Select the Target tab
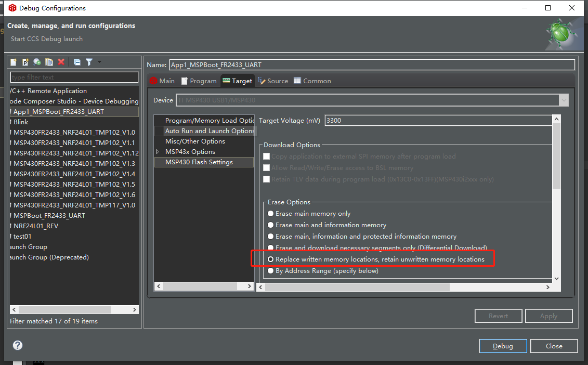This screenshot has width=588, height=365. pyautogui.click(x=238, y=81)
